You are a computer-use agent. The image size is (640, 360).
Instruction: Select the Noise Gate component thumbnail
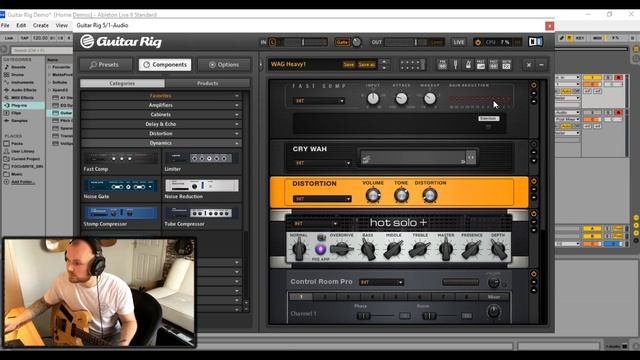click(120, 186)
